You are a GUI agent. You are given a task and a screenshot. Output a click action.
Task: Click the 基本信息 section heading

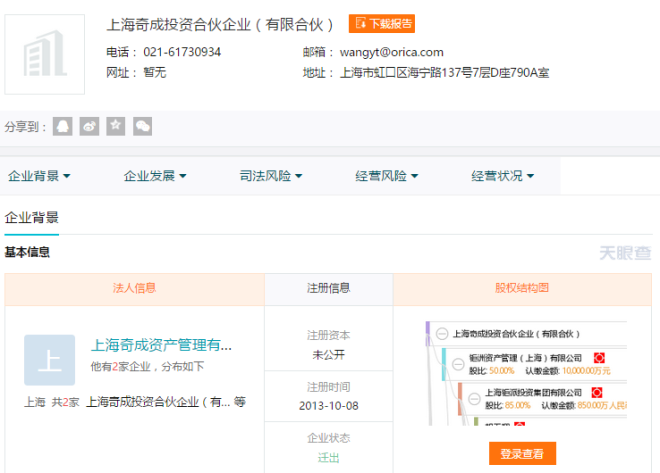(x=27, y=252)
